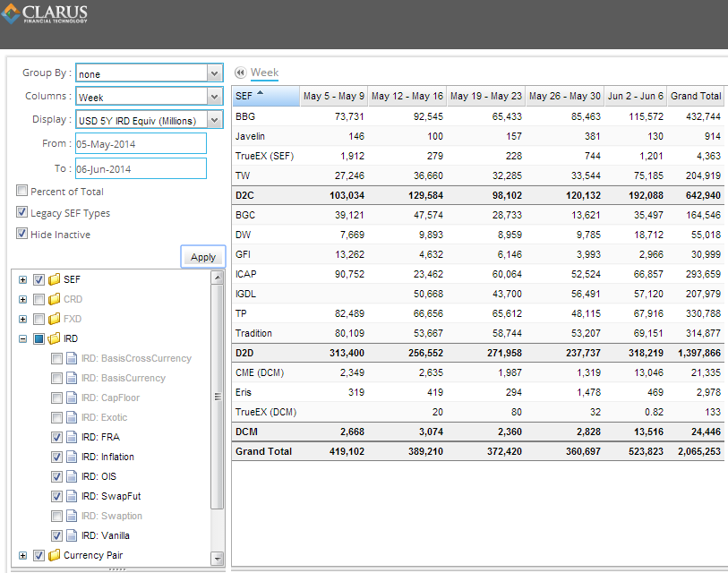Check the IRD: Swaption checkbox
This screenshot has height=573, width=728.
click(56, 516)
